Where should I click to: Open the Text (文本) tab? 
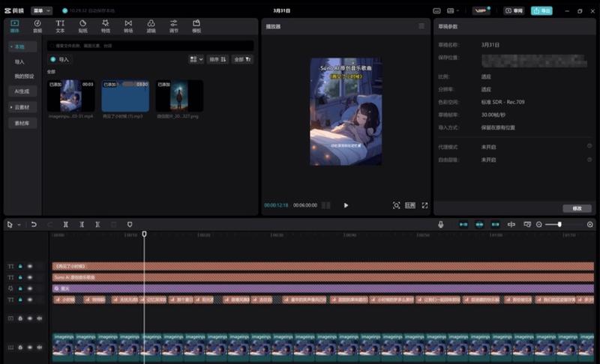click(x=60, y=26)
